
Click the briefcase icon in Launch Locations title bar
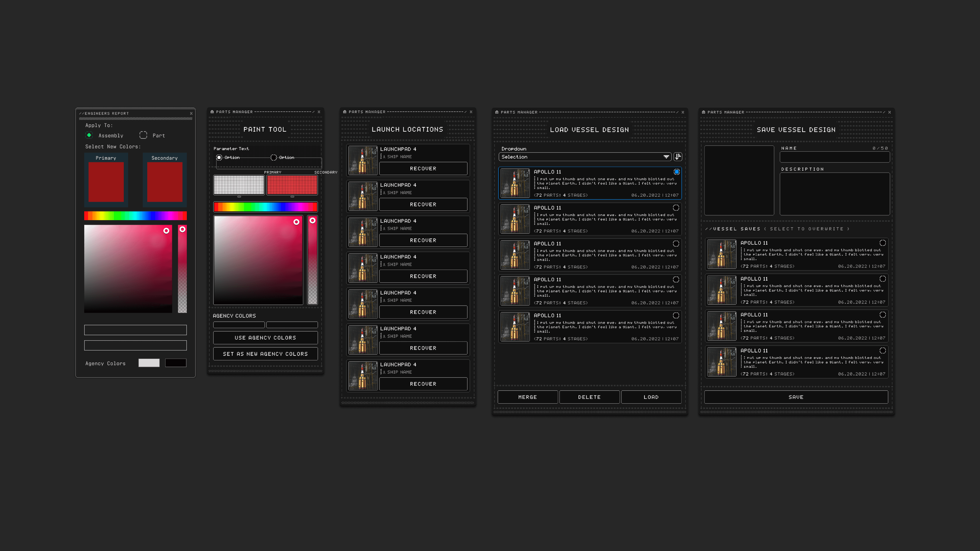pyautogui.click(x=345, y=112)
